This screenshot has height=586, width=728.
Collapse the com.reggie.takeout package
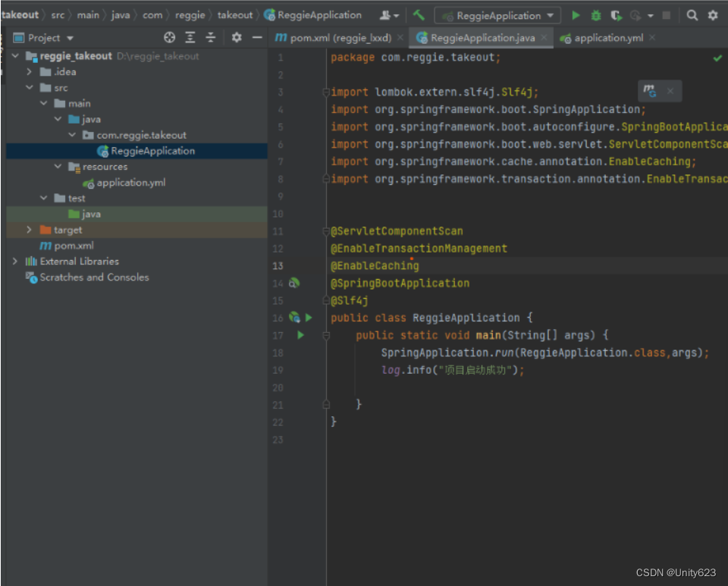72,134
